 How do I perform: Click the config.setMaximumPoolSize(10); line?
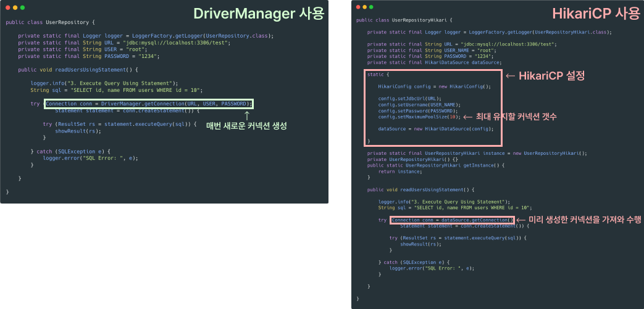[x=419, y=117]
